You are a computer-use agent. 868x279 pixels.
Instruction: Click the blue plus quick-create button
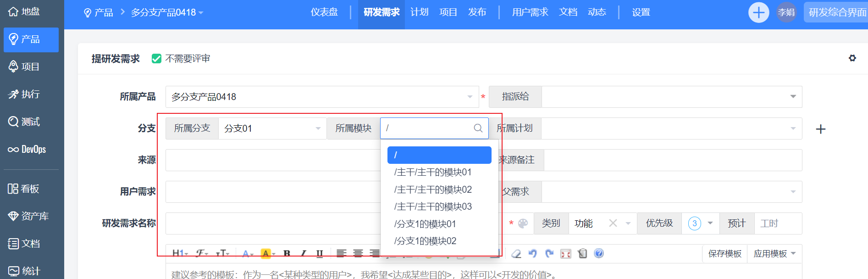759,12
